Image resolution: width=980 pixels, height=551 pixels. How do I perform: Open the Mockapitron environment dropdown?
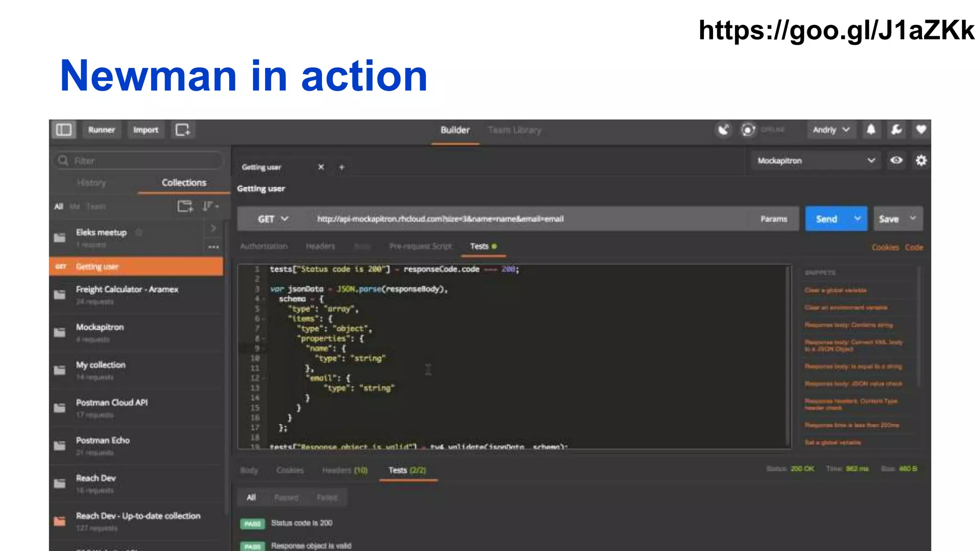click(x=815, y=161)
